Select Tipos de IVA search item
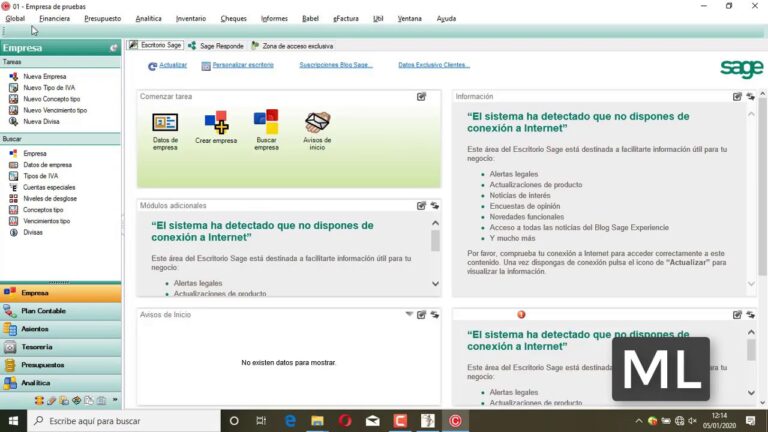This screenshot has width=768, height=432. coord(41,176)
